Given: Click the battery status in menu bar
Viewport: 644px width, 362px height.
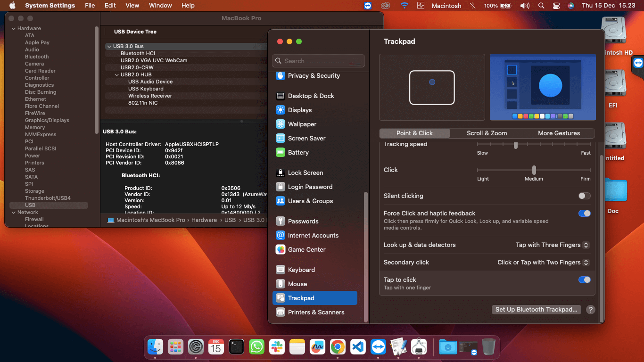Looking at the screenshot, I should click(x=498, y=6).
